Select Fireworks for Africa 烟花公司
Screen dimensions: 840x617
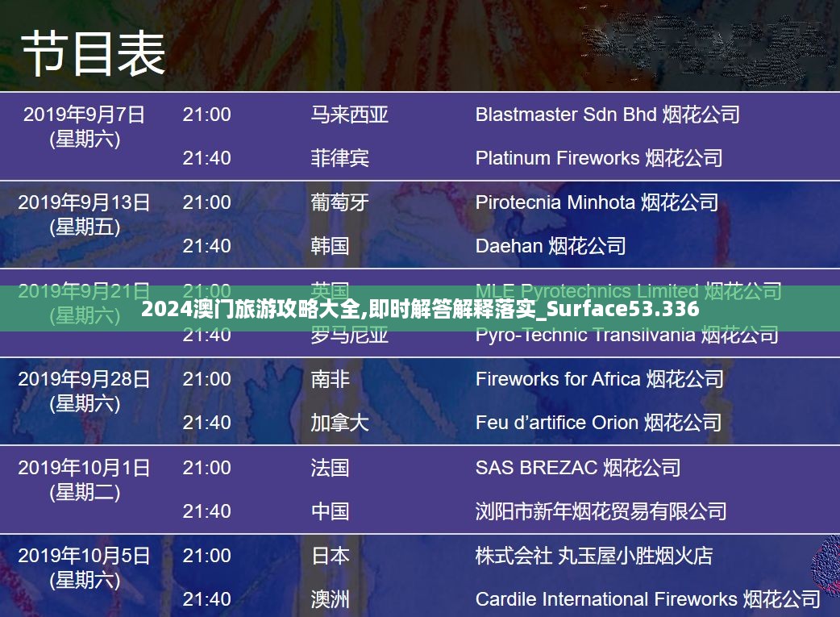pos(600,379)
